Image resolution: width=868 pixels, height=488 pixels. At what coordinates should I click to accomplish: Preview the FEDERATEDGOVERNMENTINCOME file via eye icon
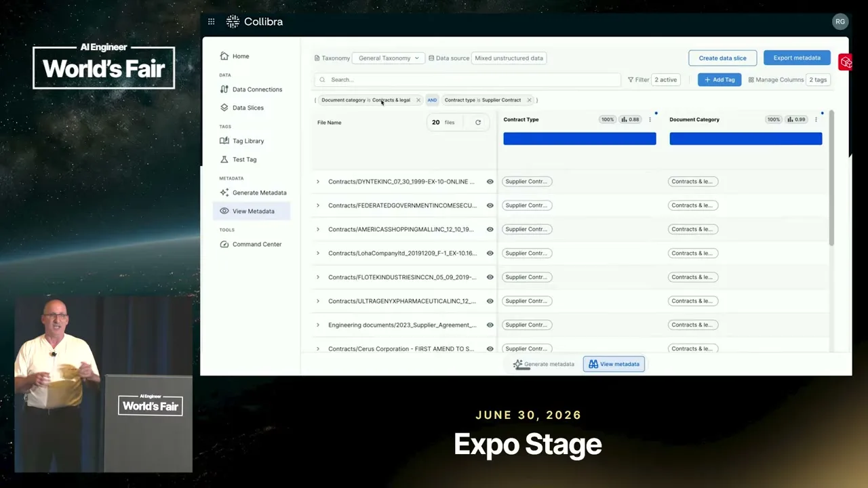490,205
